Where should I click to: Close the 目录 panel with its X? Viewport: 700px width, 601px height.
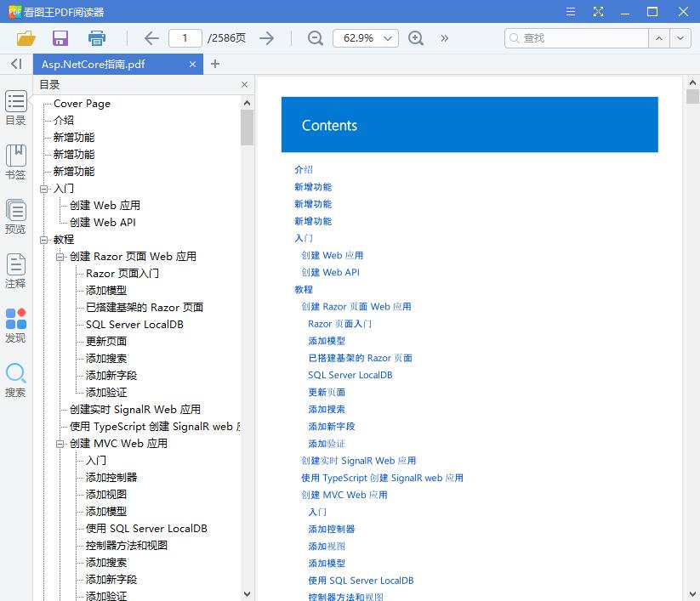tap(244, 85)
